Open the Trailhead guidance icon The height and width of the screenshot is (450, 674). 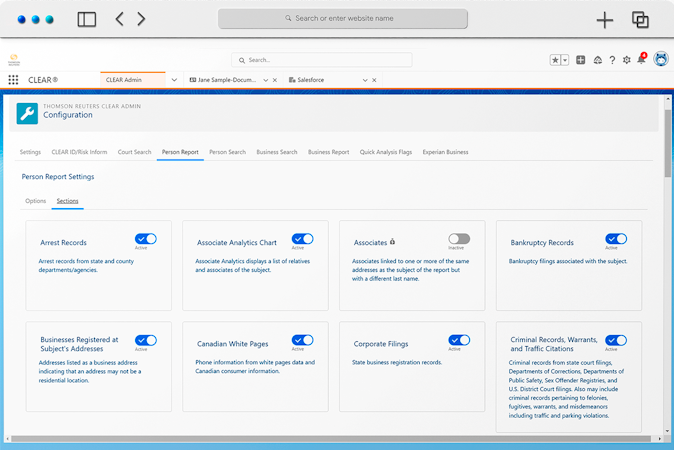pyautogui.click(x=597, y=60)
